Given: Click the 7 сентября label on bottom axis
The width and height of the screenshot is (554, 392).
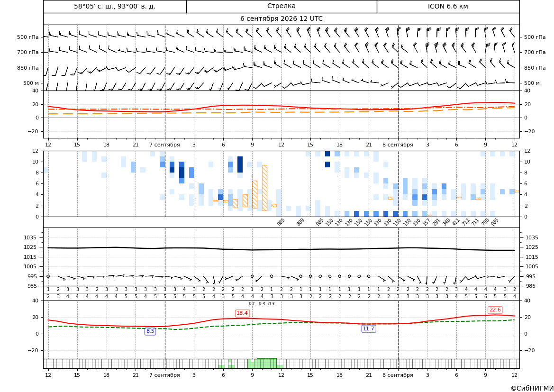Looking at the screenshot, I should click(x=164, y=375).
